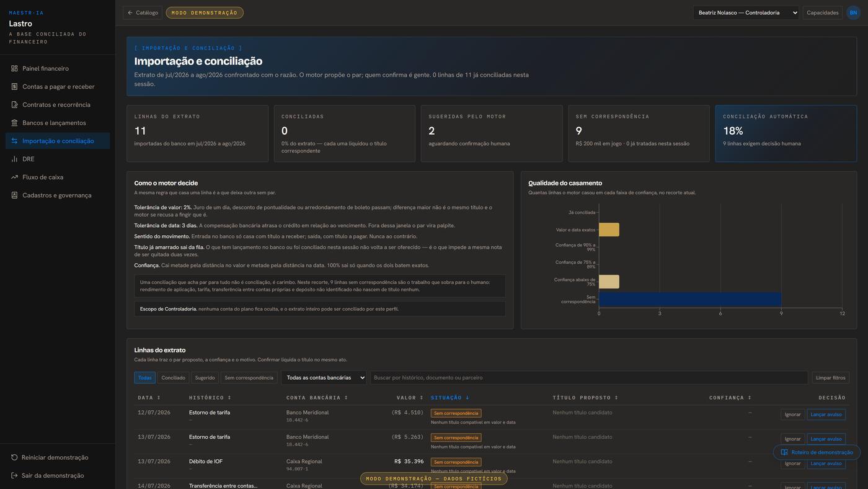Viewport: 868px width, 489px height.
Task: Click the Reiniciar demonstração restart icon
Action: coord(14,457)
